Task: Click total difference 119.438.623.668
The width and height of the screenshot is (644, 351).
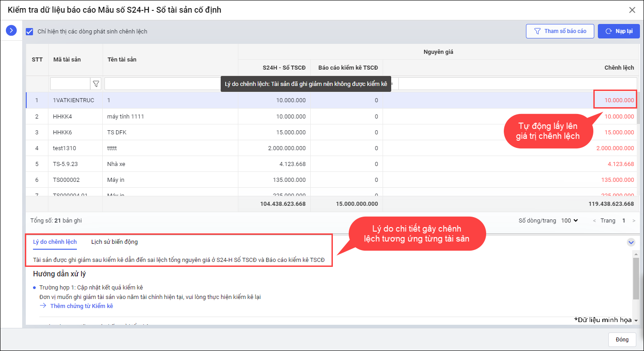Action: pyautogui.click(x=611, y=204)
